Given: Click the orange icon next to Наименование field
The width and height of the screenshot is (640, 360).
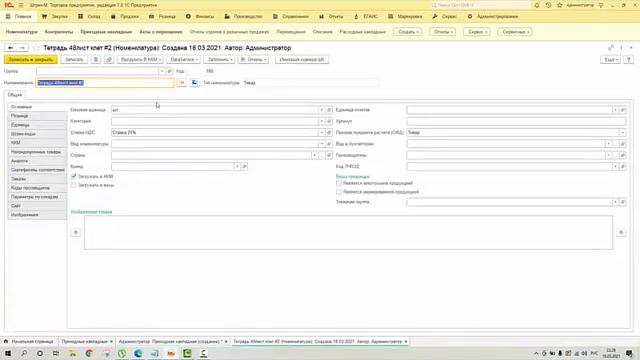Looking at the screenshot, I should click(x=182, y=83).
